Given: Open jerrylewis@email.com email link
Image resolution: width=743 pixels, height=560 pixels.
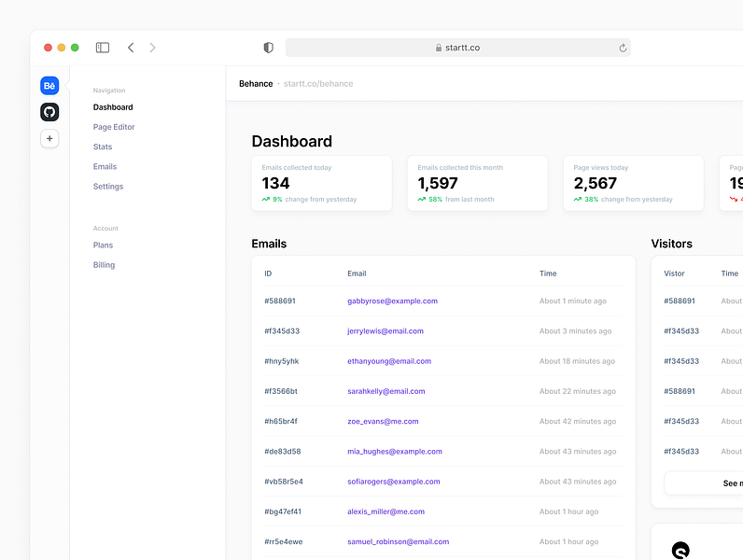Looking at the screenshot, I should click(x=386, y=331).
